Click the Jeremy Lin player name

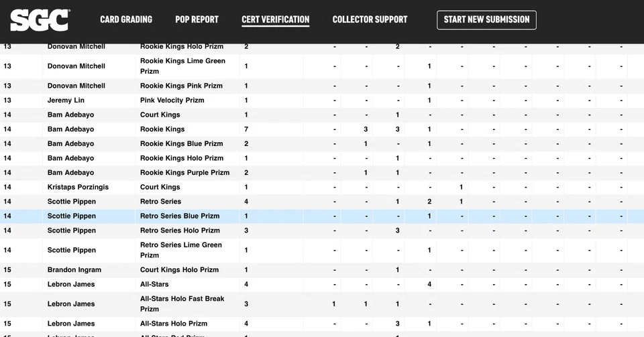tap(66, 100)
